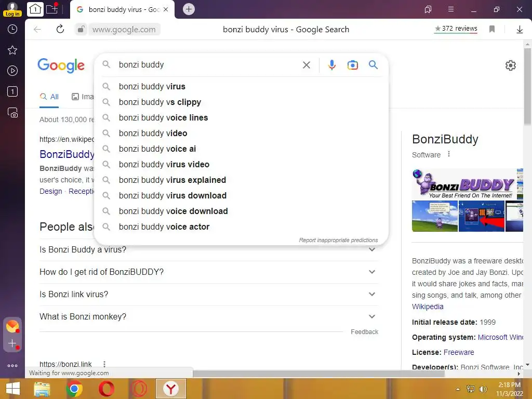Launch Chrome from taskbar
This screenshot has height=399, width=532.
[74, 389]
